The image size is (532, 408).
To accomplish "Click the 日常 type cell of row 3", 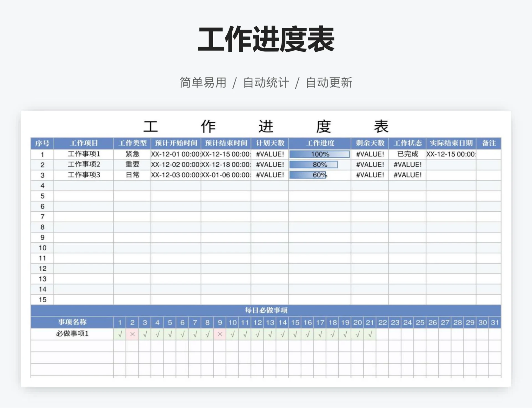I will (132, 175).
